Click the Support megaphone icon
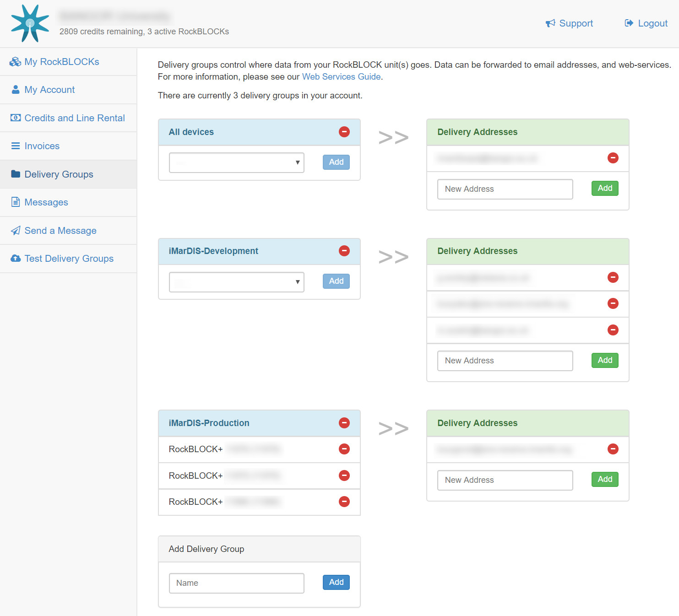The image size is (679, 616). coord(550,23)
